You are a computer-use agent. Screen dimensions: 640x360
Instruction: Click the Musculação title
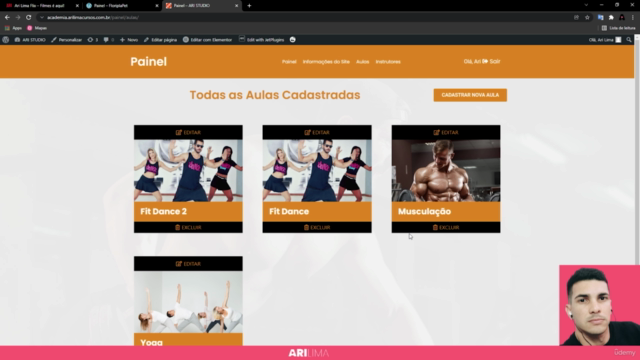point(424,211)
